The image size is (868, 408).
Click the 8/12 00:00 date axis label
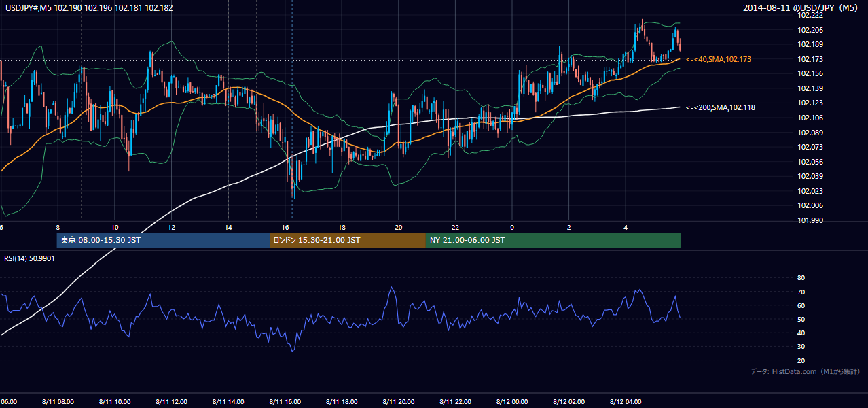tap(512, 402)
